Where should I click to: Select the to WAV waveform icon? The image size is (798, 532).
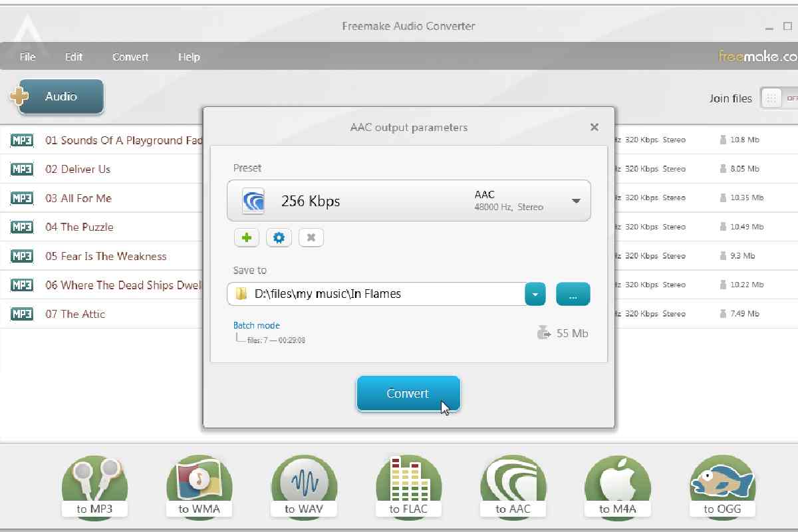pos(304,486)
